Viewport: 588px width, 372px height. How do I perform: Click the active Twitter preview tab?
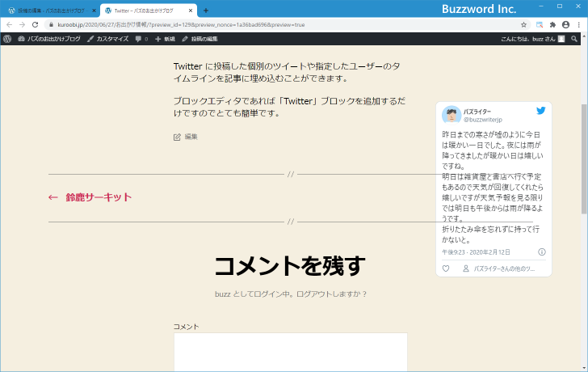pos(149,11)
